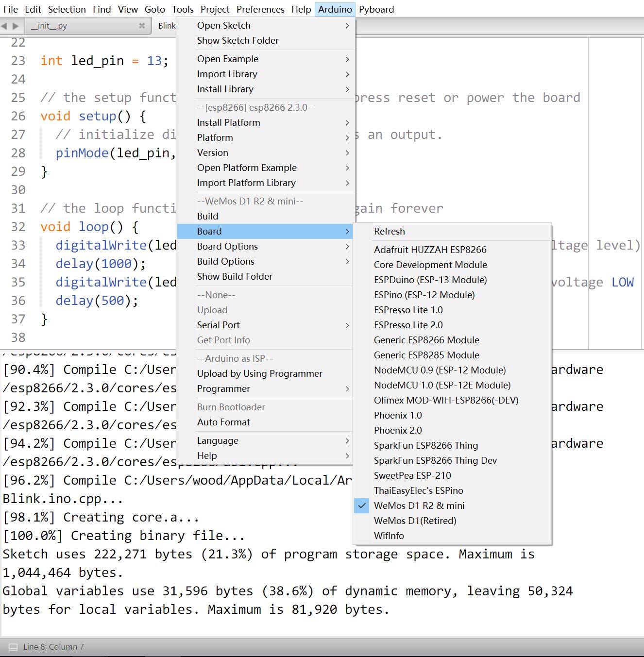Click Auto Format
This screenshot has height=657, width=644.
(x=266, y=422)
